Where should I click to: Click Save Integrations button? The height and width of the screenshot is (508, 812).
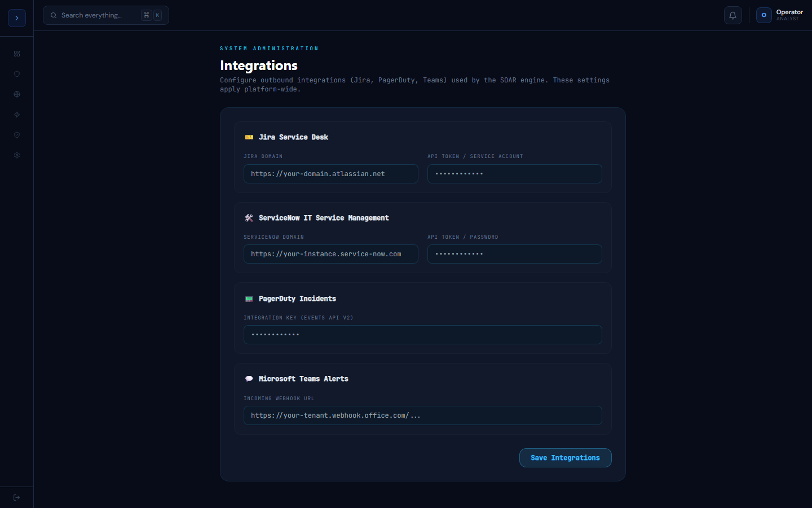tap(566, 458)
